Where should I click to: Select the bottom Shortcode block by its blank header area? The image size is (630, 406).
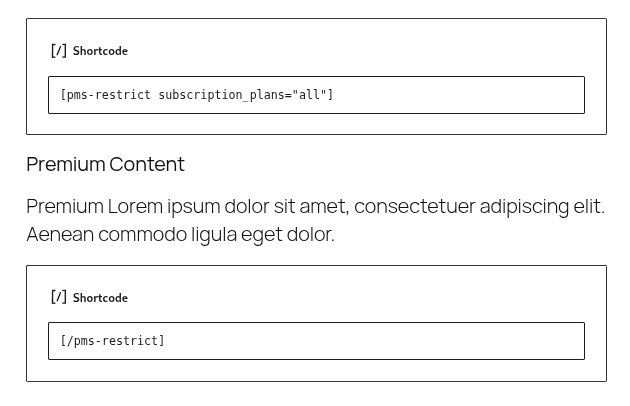(x=362, y=298)
